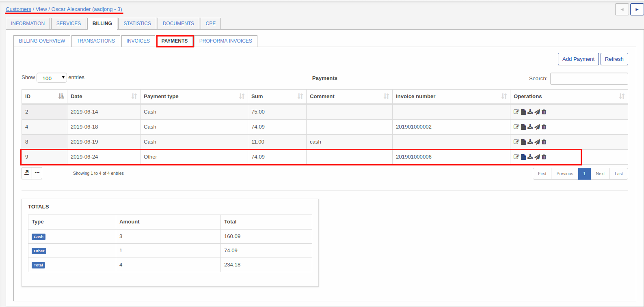Go to next customer arrow
The image size is (644, 307).
[x=637, y=9]
